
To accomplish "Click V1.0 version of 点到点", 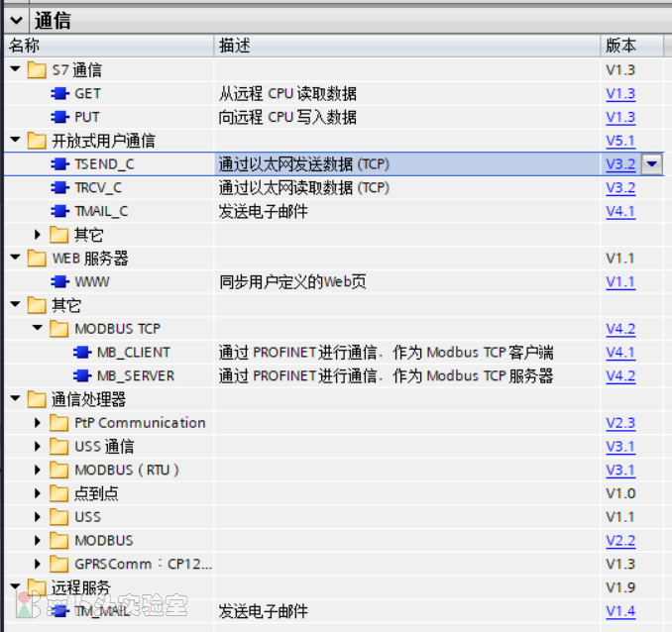I will pyautogui.click(x=620, y=493).
